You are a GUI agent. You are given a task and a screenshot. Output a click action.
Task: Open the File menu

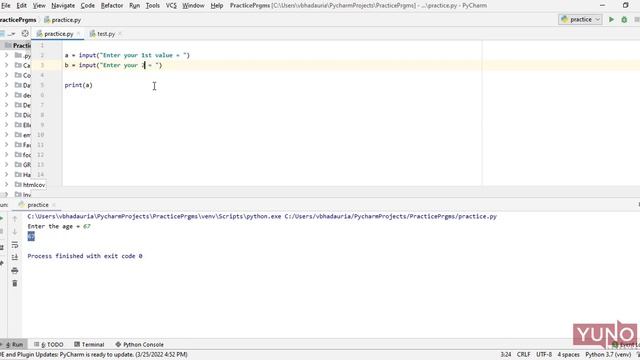pyautogui.click(x=6, y=6)
